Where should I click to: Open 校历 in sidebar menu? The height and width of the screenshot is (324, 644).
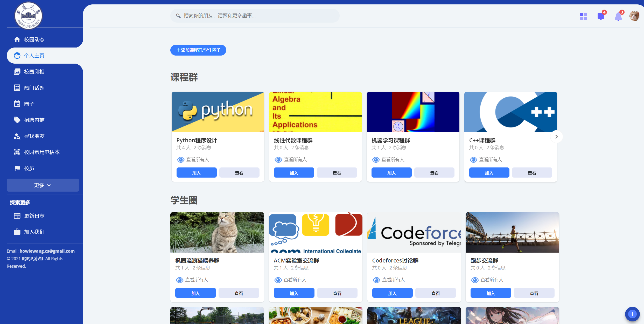pyautogui.click(x=29, y=168)
